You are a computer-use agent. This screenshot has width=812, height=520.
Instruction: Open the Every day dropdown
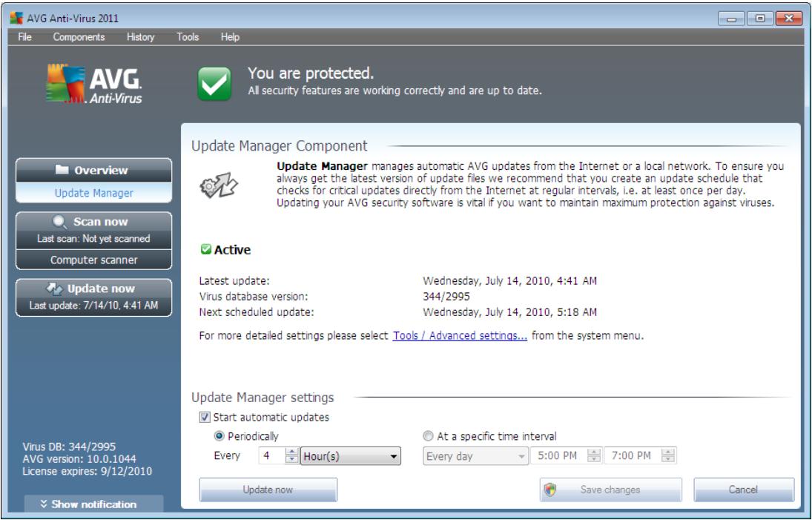click(x=475, y=456)
